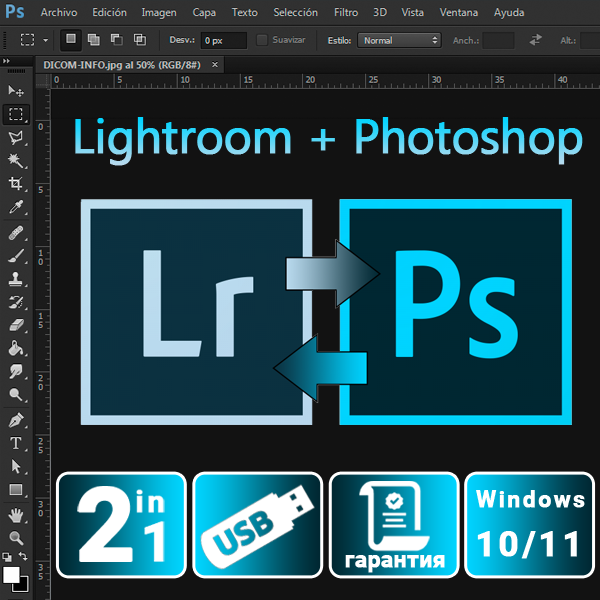Open the Filtro menu

[x=346, y=13]
